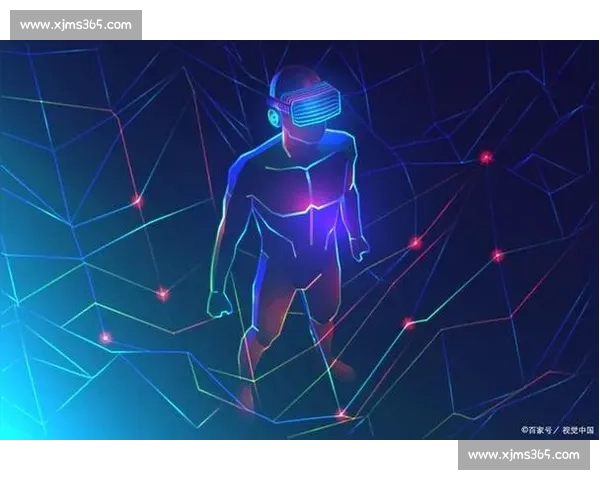Click the figure's open hand on the right
Image resolution: width=600 pixels, height=480 pixels.
click(x=359, y=247)
